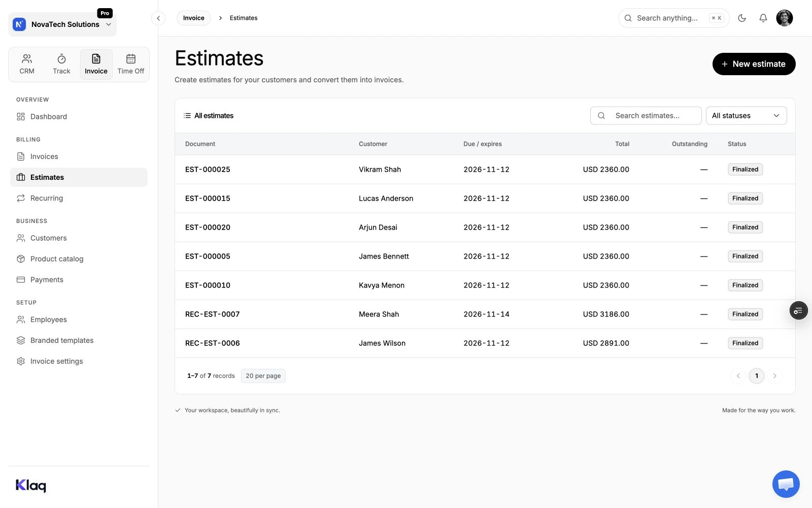Click the Klaq logo
This screenshot has height=508, width=812.
point(31,486)
